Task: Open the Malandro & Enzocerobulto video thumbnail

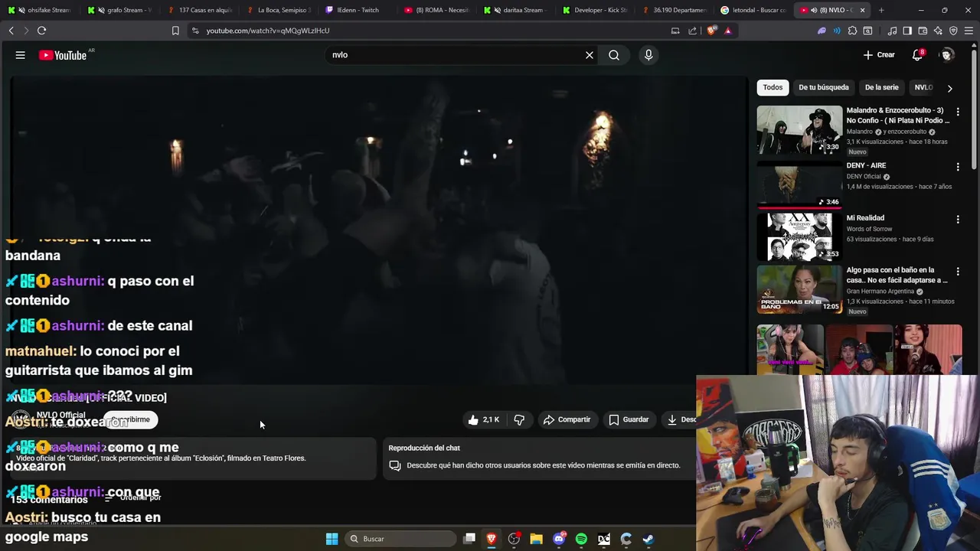Action: click(799, 129)
